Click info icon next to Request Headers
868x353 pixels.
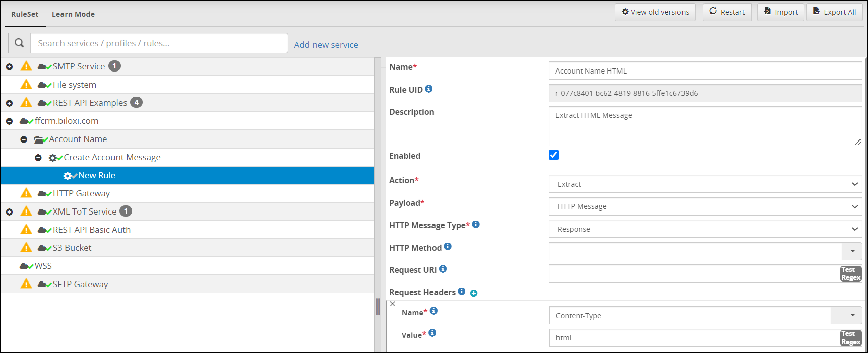(x=461, y=291)
